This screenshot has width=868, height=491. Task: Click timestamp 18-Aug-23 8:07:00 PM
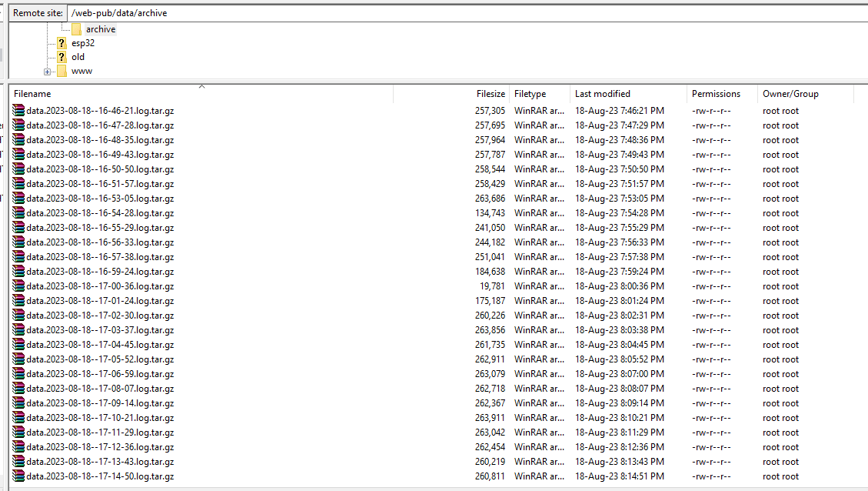[620, 374]
